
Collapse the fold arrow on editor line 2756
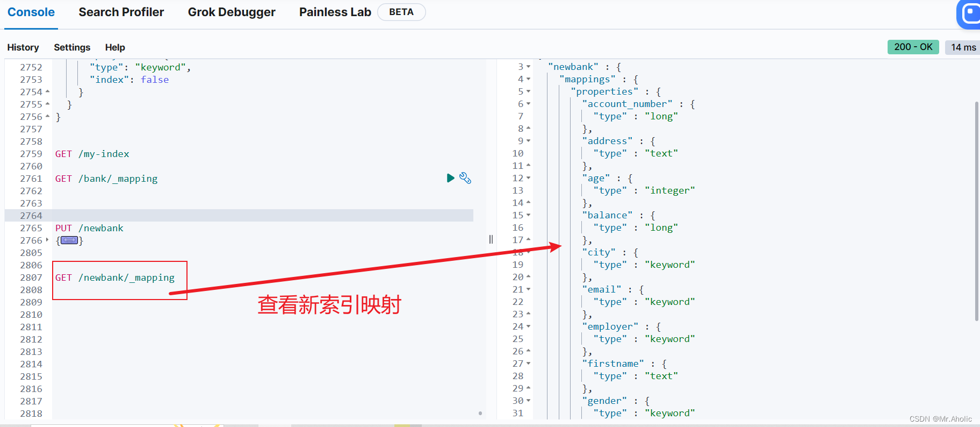[48, 117]
